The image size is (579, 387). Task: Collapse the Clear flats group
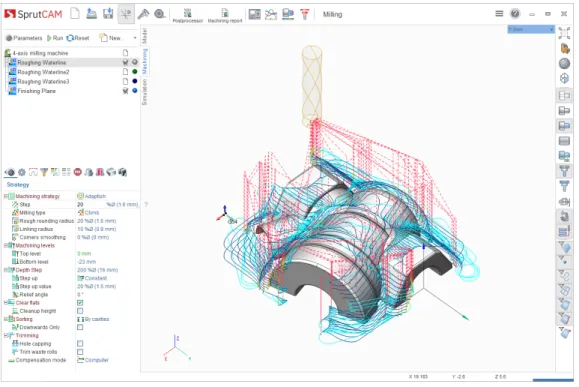tap(6, 302)
